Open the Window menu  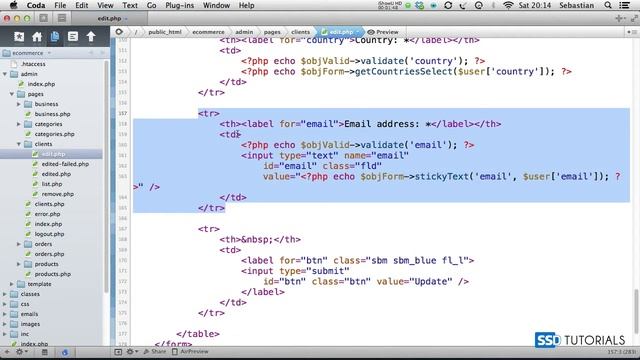[x=216, y=5]
